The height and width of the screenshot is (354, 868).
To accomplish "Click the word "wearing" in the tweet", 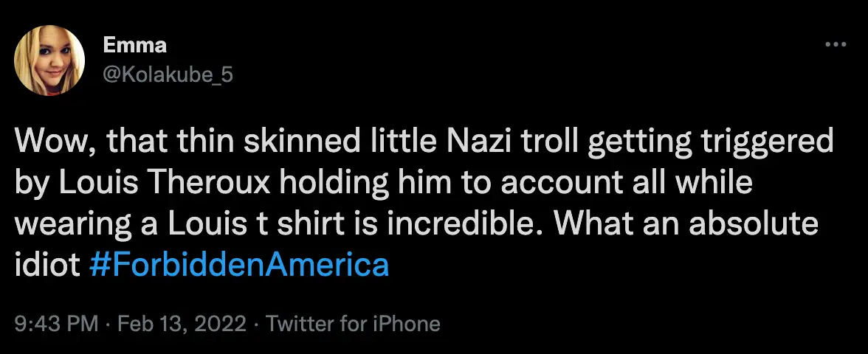I will click(78, 224).
